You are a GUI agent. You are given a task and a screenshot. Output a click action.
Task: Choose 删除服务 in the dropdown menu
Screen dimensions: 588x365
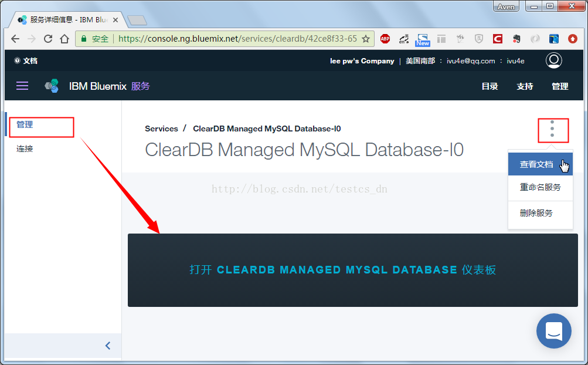pos(540,213)
